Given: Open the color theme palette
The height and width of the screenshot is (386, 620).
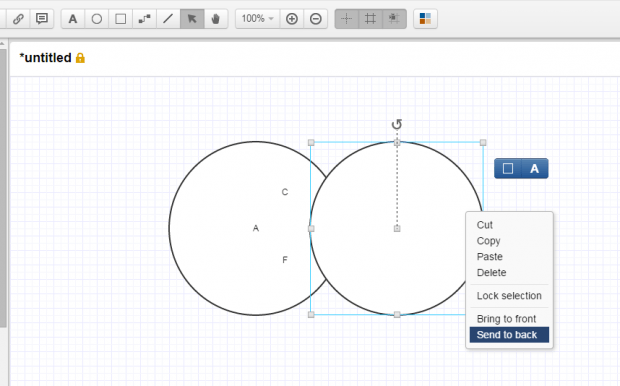Looking at the screenshot, I should (425, 19).
